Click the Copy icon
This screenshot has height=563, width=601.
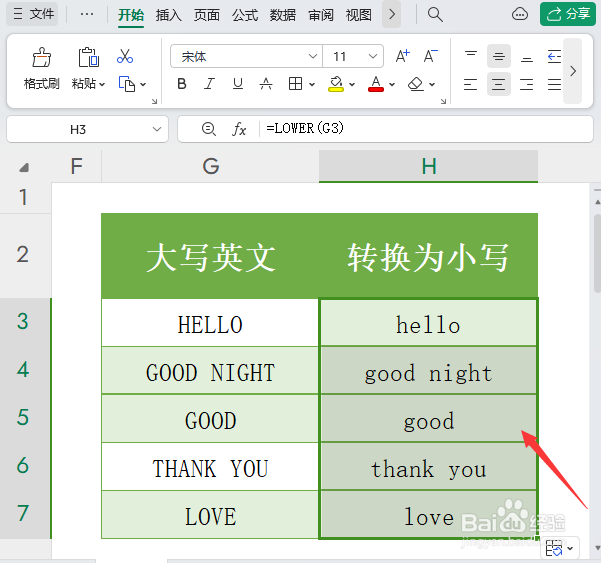pyautogui.click(x=127, y=84)
